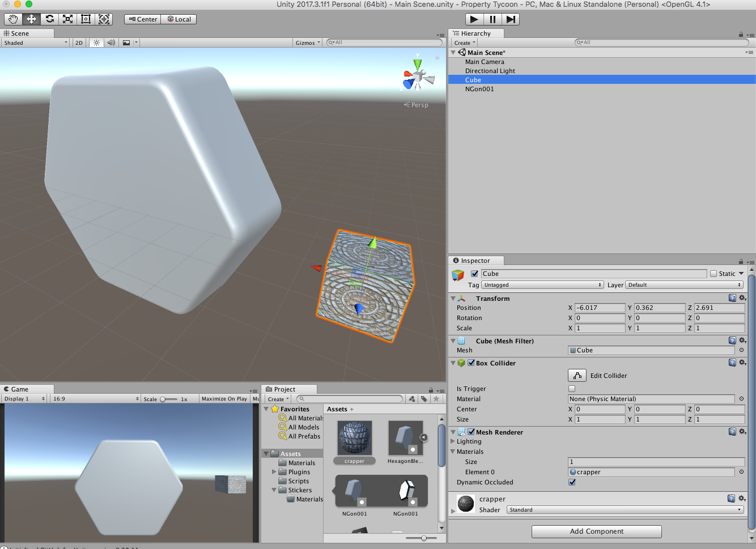
Task: Click Add Component button
Action: point(597,531)
